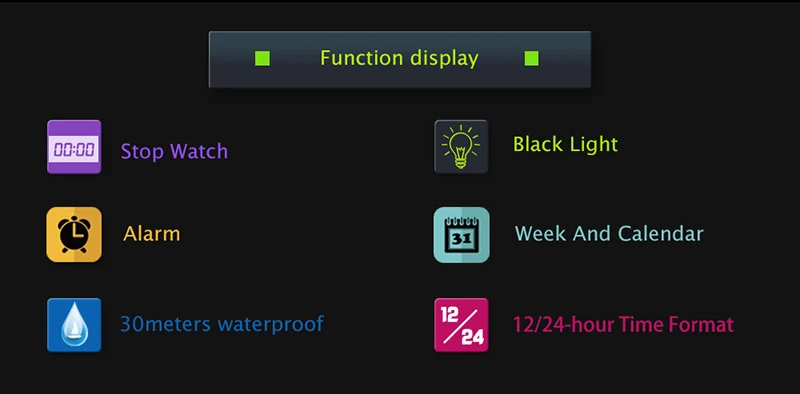Click the 'Black Light' green label
The image size is (800, 394).
(565, 144)
